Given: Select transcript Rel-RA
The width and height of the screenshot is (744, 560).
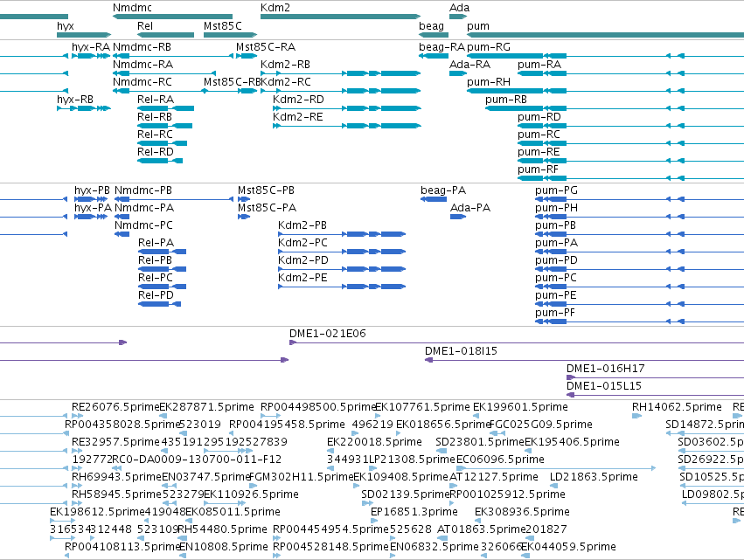Looking at the screenshot, I should (x=156, y=100).
